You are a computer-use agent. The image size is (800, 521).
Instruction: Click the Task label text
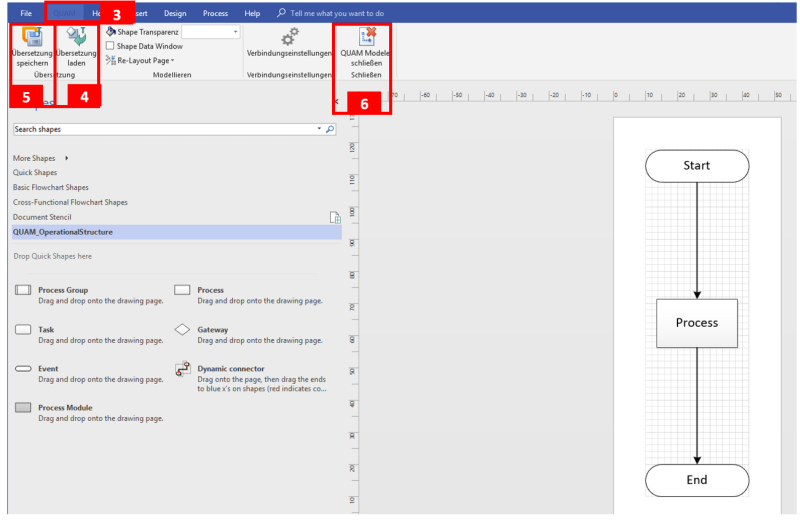pyautogui.click(x=46, y=330)
